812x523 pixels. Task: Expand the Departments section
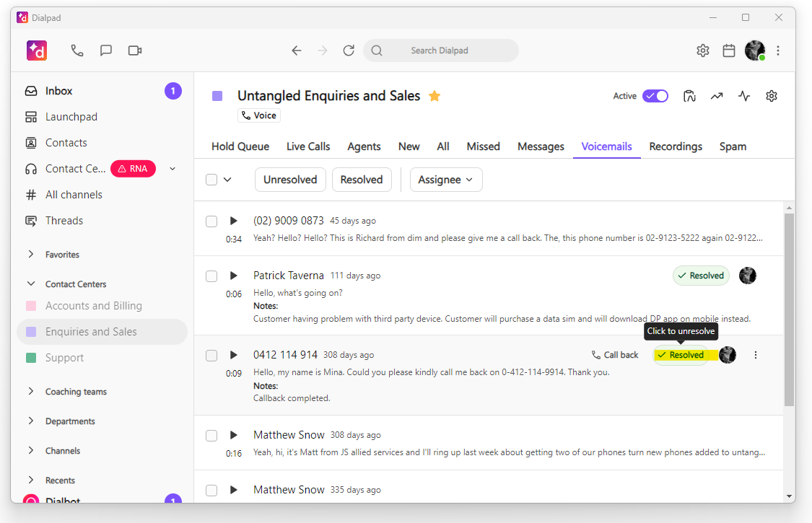tap(31, 421)
